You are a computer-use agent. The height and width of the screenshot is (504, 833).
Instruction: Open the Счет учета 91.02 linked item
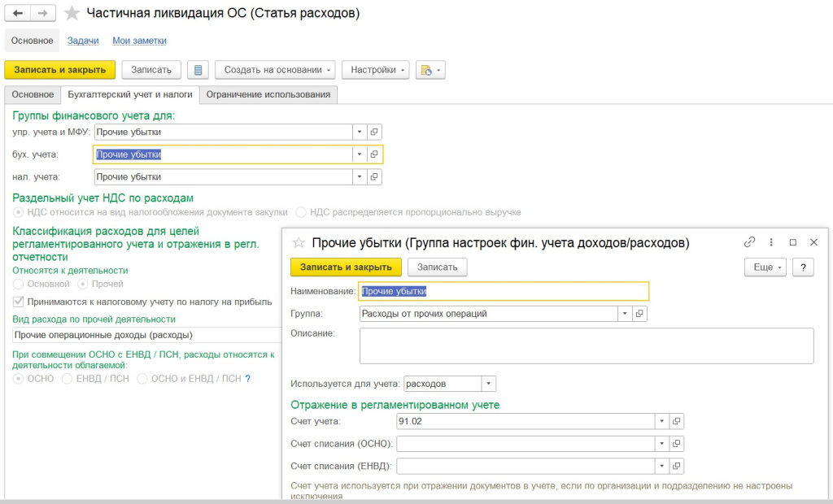coord(676,421)
